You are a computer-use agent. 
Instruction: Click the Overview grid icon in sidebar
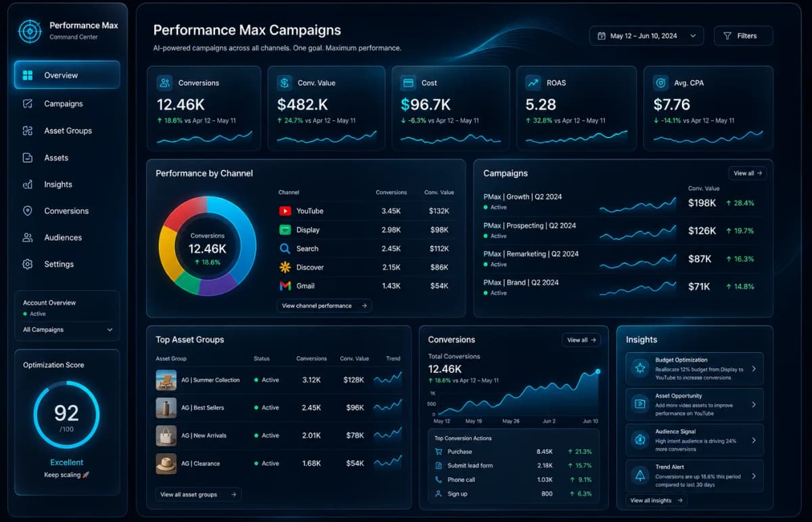click(28, 75)
